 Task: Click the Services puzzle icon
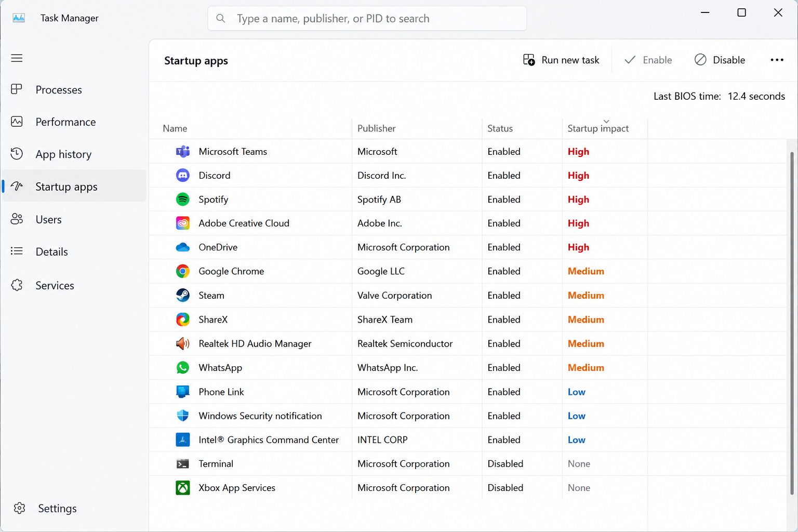point(17,285)
